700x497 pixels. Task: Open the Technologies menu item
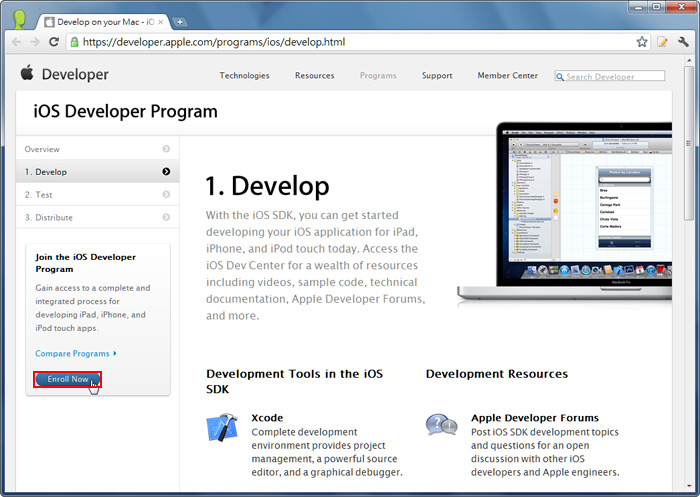244,75
